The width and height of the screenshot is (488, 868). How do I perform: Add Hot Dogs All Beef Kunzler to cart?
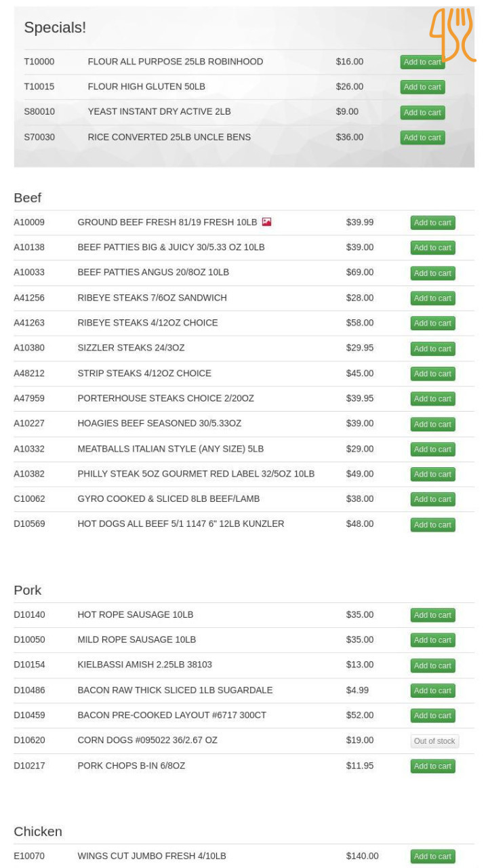432,524
